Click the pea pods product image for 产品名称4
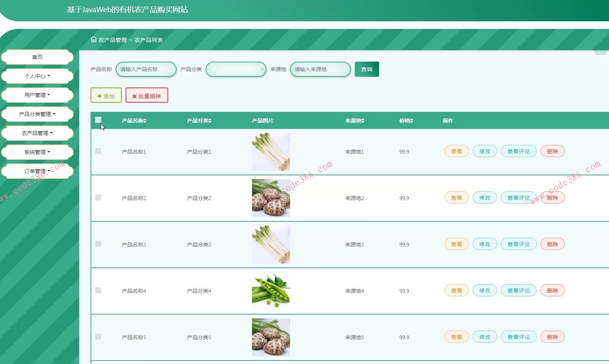This screenshot has height=364, width=609. point(271,291)
